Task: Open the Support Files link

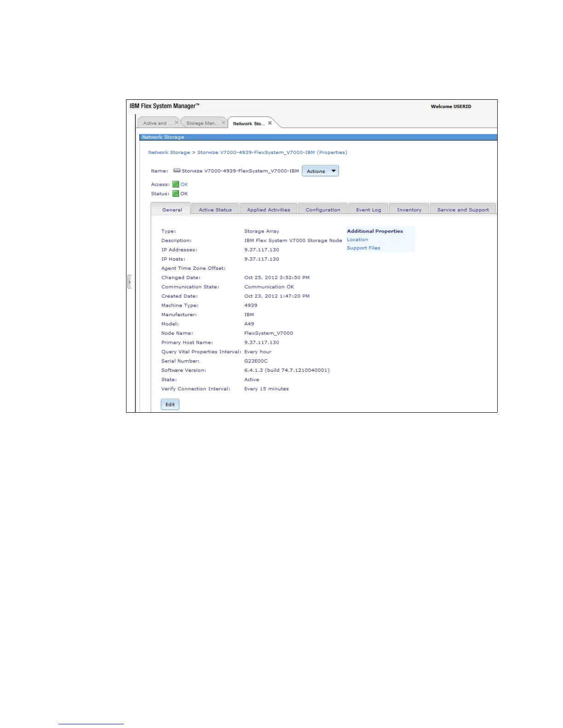Action: 363,248
